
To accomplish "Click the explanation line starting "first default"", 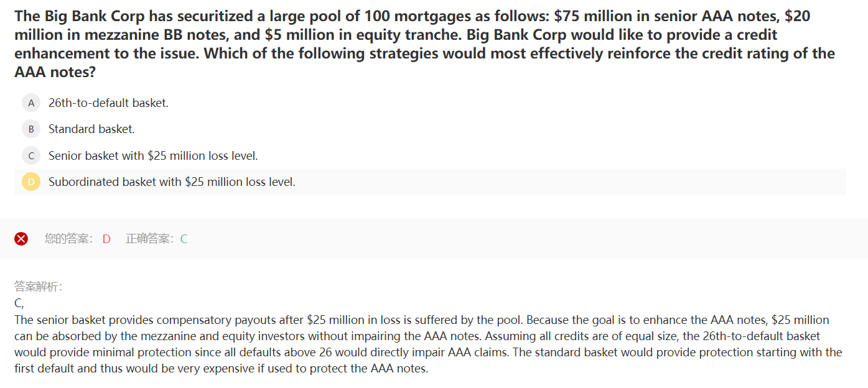I will coord(221,368).
